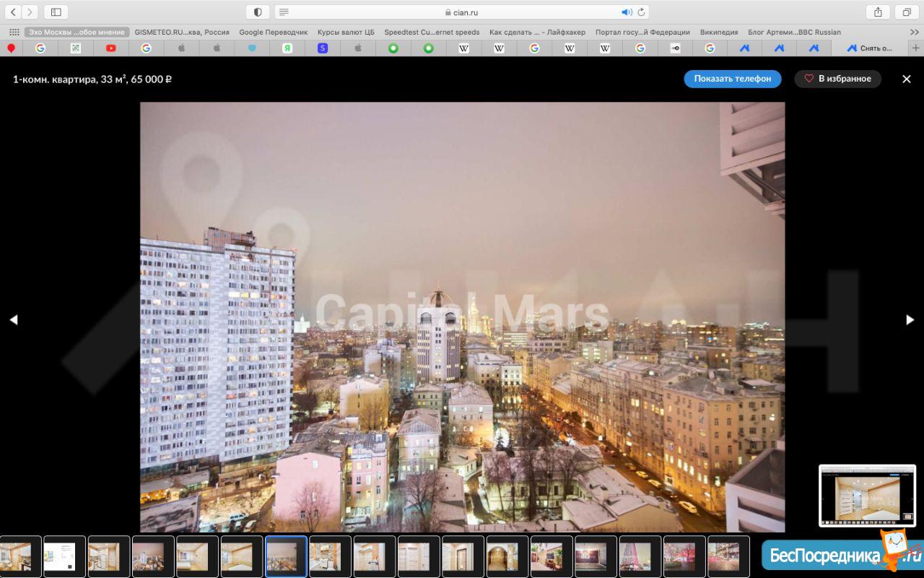Click Safari's Share icon
The height and width of the screenshot is (578, 924).
(x=878, y=12)
